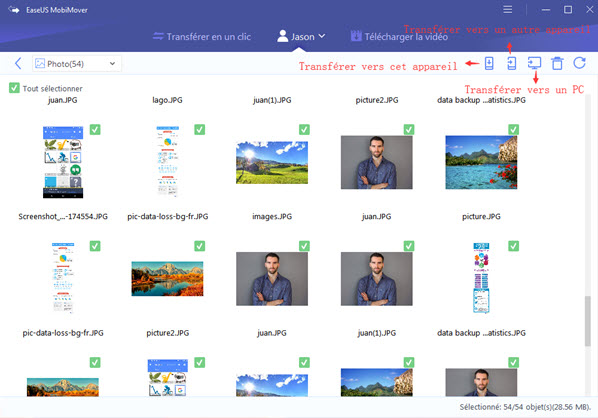Click the transfer to another device icon

click(x=511, y=63)
